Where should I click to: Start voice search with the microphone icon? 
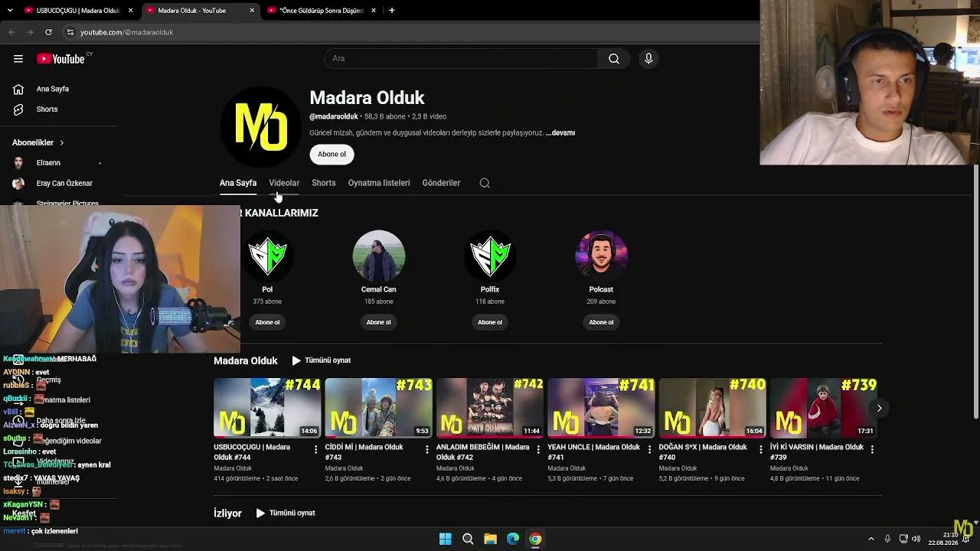(648, 59)
